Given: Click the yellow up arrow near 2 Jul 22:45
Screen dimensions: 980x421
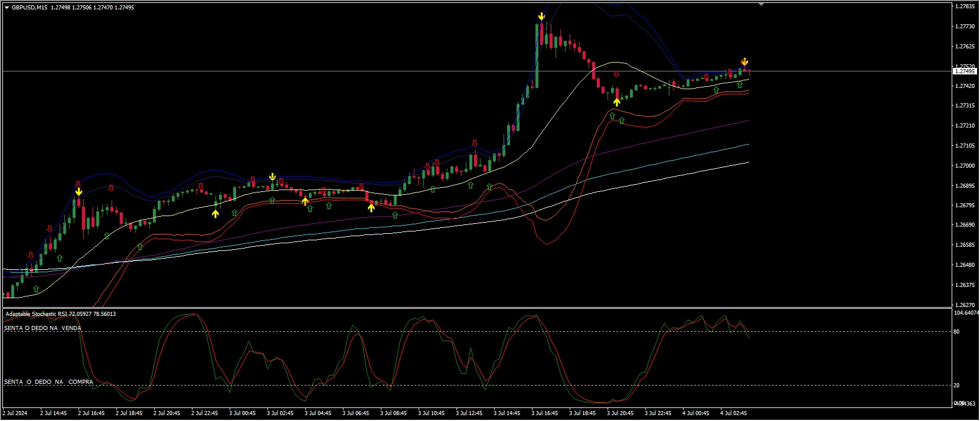Looking at the screenshot, I should 215,213.
